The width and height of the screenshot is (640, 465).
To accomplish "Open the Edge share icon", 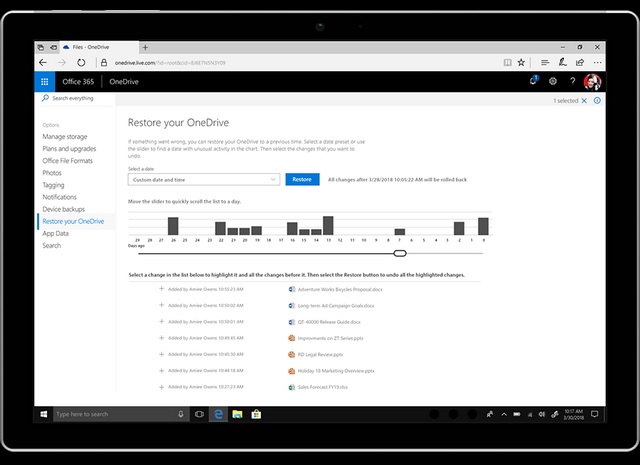I will tap(580, 62).
